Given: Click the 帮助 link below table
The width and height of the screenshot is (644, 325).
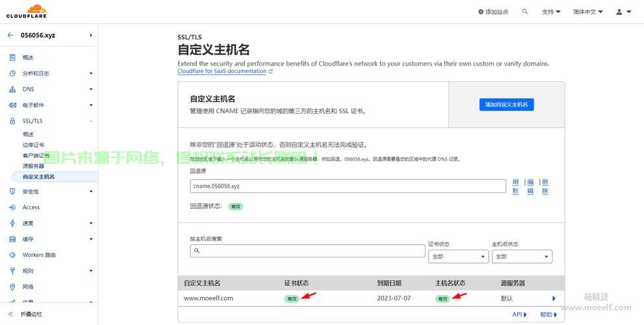Looking at the screenshot, I should coord(548,315).
